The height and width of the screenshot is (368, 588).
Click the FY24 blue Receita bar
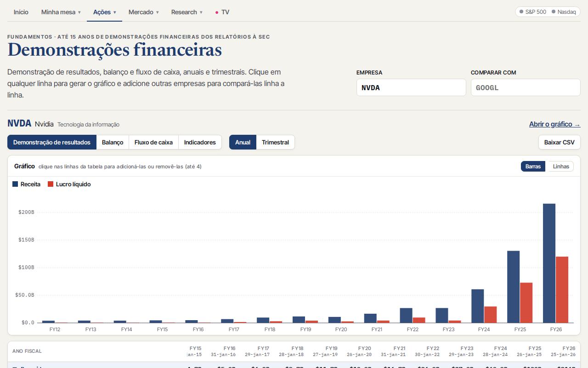pyautogui.click(x=477, y=306)
